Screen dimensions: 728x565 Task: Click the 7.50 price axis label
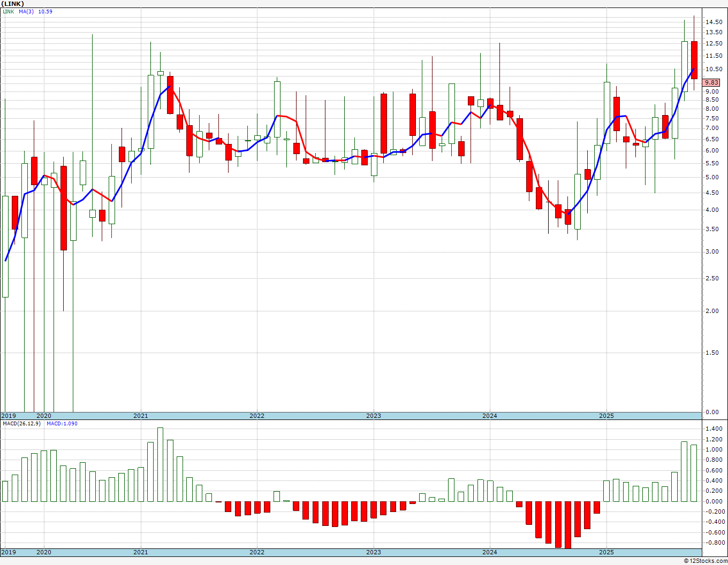[712, 118]
